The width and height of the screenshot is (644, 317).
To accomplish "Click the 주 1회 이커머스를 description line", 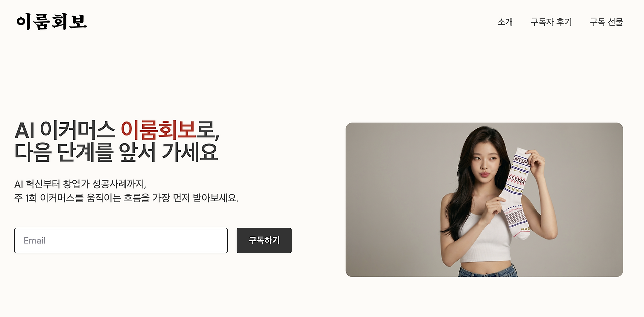I will pyautogui.click(x=126, y=198).
